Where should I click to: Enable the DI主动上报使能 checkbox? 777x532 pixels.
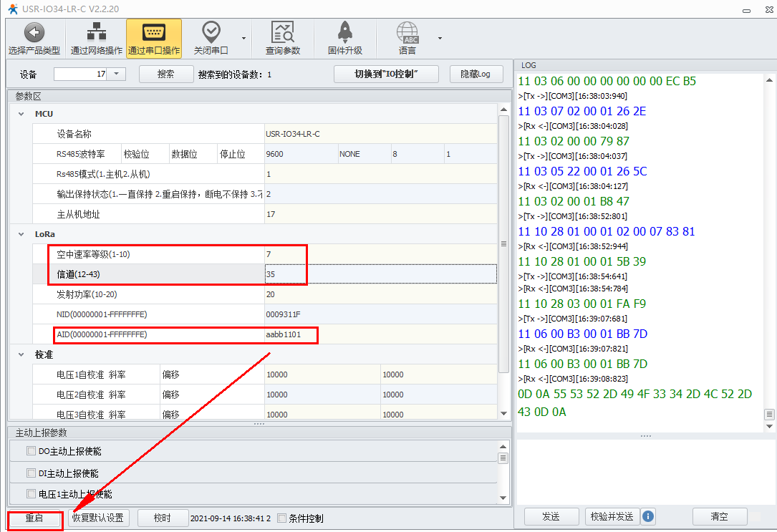(31, 473)
